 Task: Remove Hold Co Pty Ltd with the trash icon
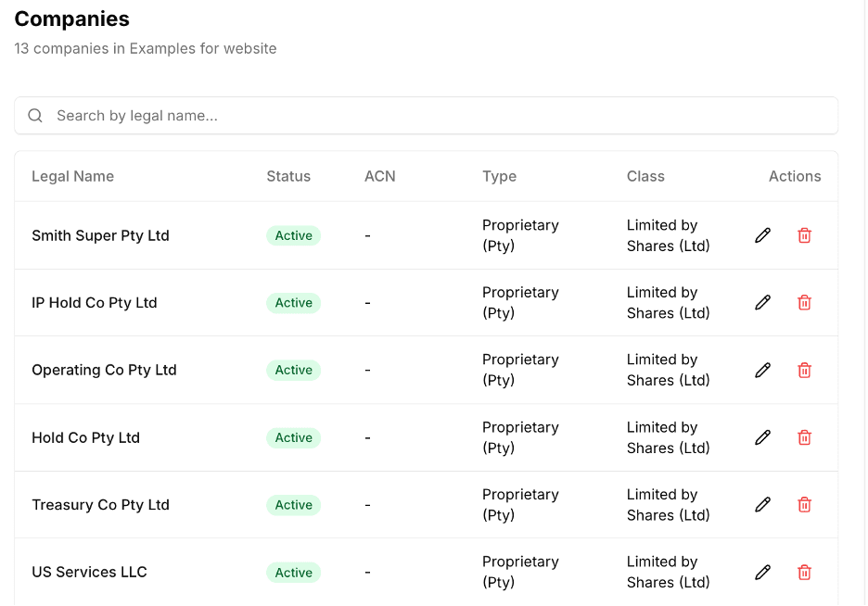(803, 436)
